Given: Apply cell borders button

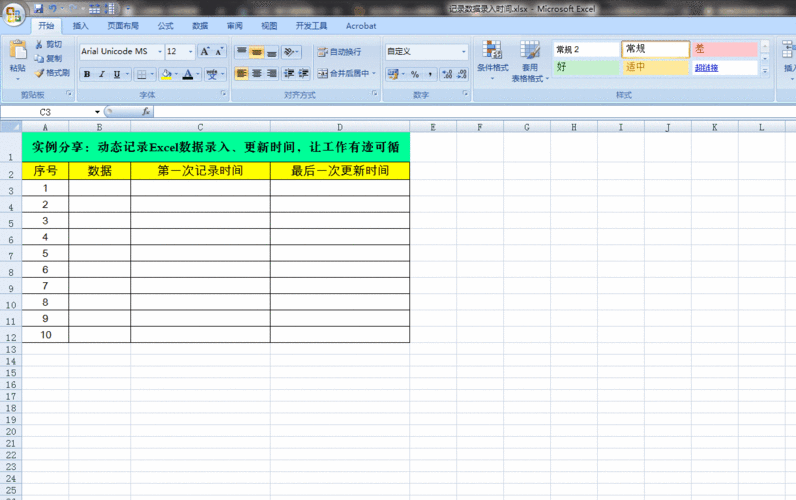Looking at the screenshot, I should [142, 74].
